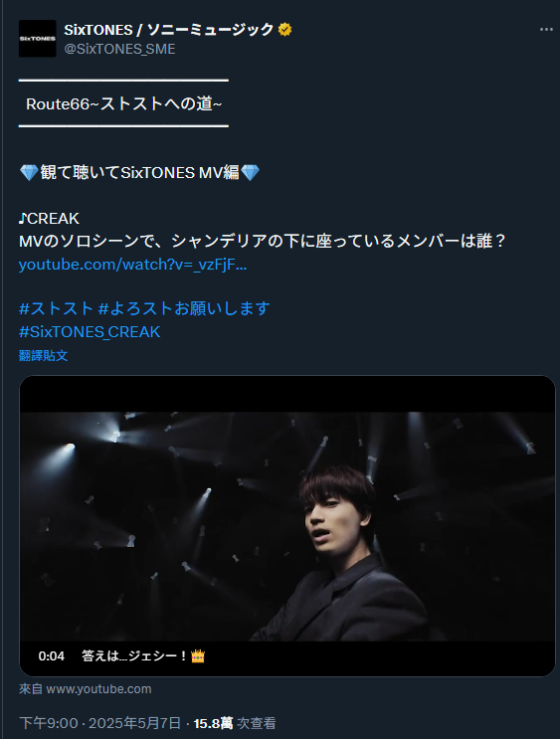Click the 15.8萬 次查看 view count

pyautogui.click(x=235, y=723)
